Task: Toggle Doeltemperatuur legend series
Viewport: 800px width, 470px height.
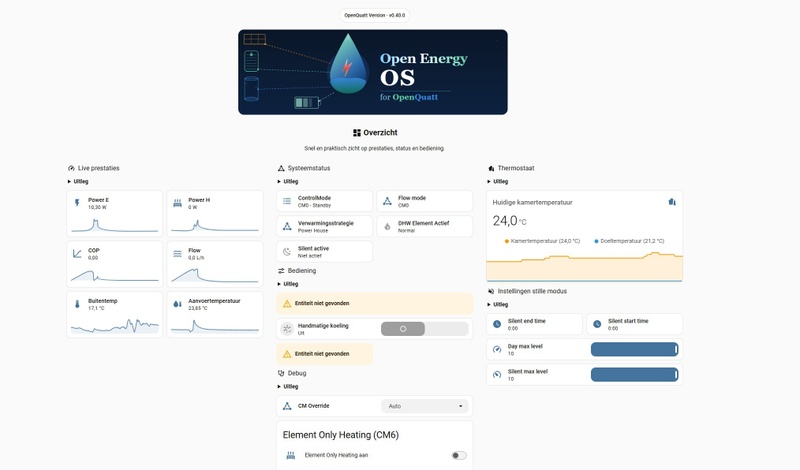Action: pyautogui.click(x=629, y=241)
